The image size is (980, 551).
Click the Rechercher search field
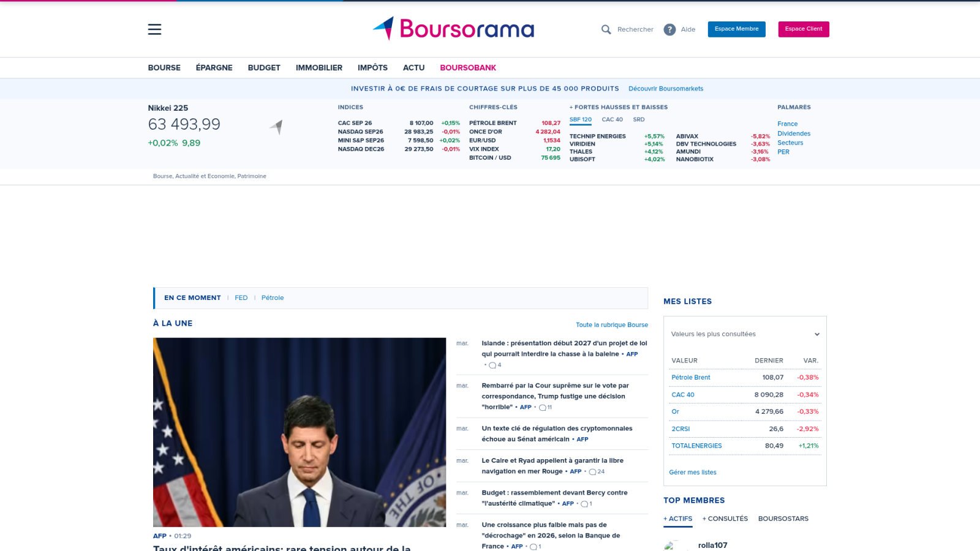pyautogui.click(x=635, y=29)
